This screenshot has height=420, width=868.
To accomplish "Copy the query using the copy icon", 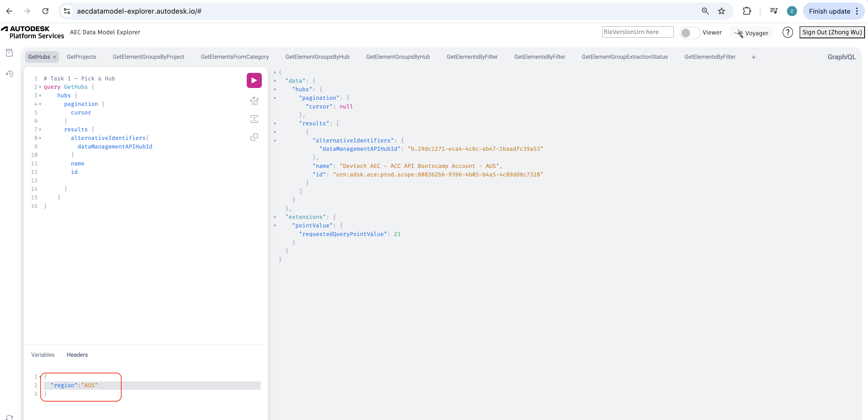I will click(254, 137).
